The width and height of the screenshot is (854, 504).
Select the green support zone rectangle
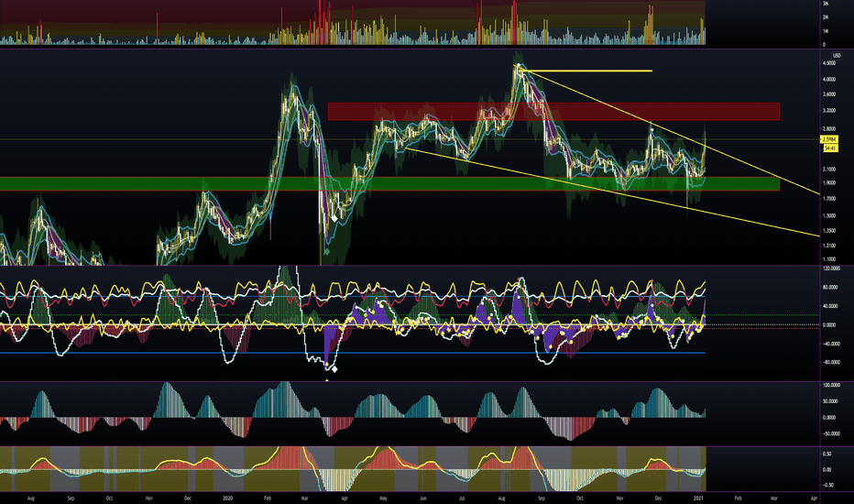389,183
